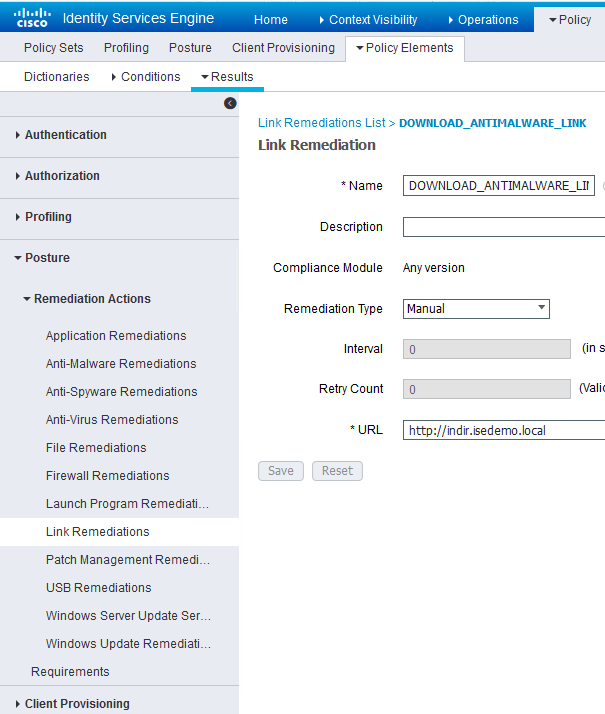Click into the Name input field
Image resolution: width=605 pixels, height=714 pixels.
[x=499, y=186]
